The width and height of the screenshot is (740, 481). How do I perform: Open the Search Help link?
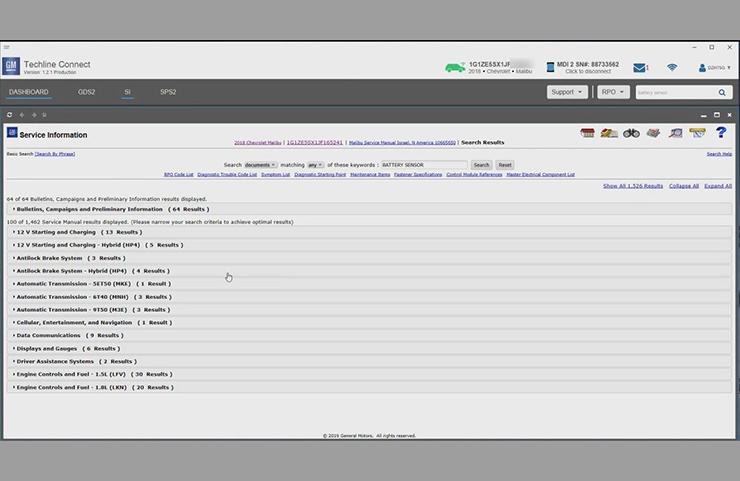(x=719, y=154)
